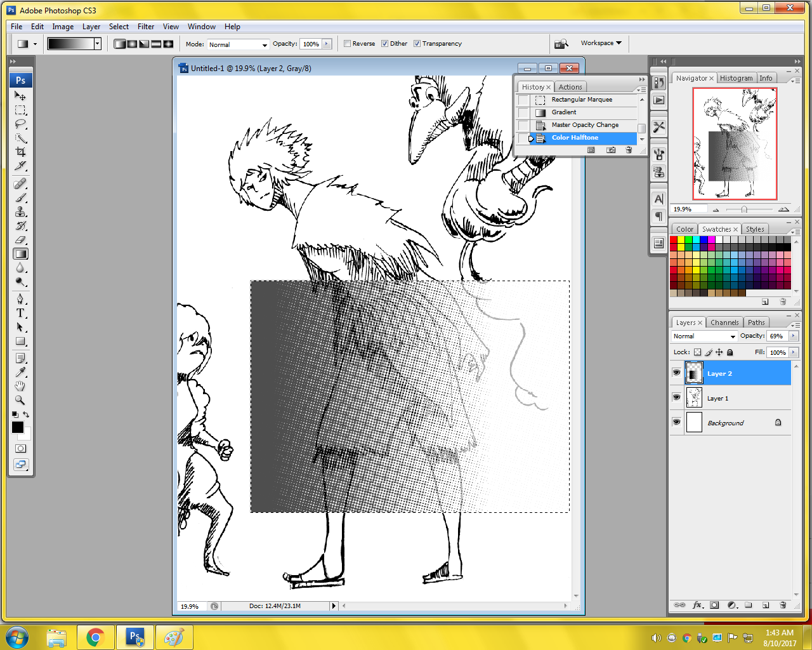Hide Layer 1 with eye icon

(x=676, y=398)
